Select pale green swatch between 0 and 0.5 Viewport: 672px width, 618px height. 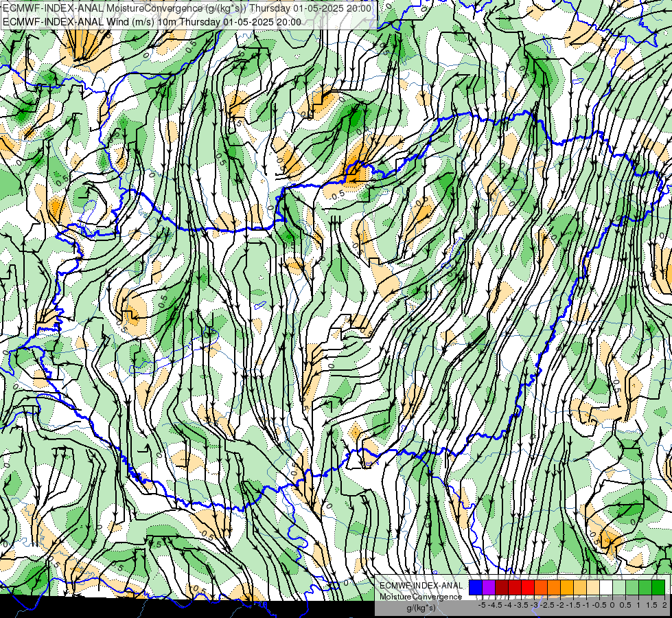click(x=619, y=588)
